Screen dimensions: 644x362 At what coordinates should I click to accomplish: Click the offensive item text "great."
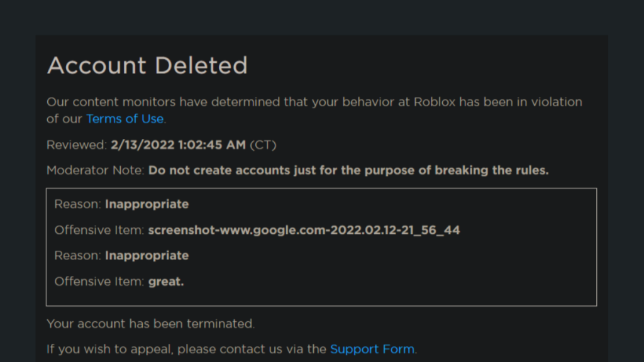point(166,282)
